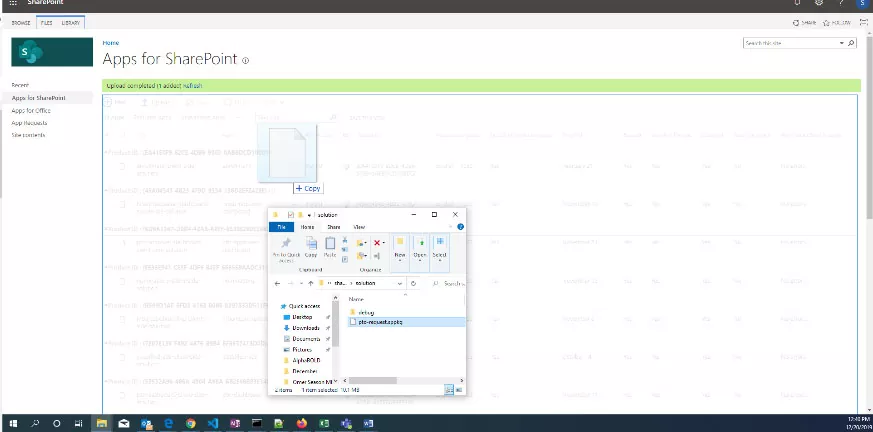Open Firefox from the taskbar

tap(301, 423)
